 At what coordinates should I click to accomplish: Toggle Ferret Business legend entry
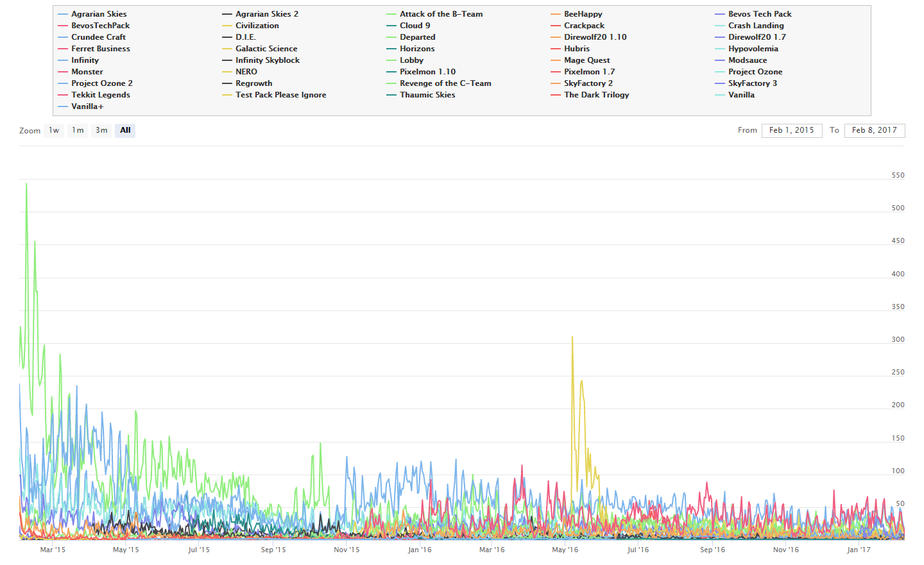(94, 49)
